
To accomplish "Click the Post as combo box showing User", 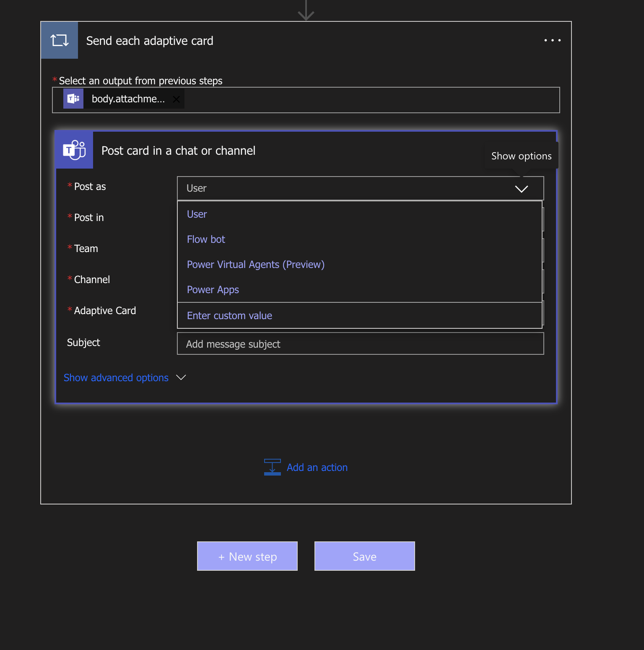I will 361,188.
